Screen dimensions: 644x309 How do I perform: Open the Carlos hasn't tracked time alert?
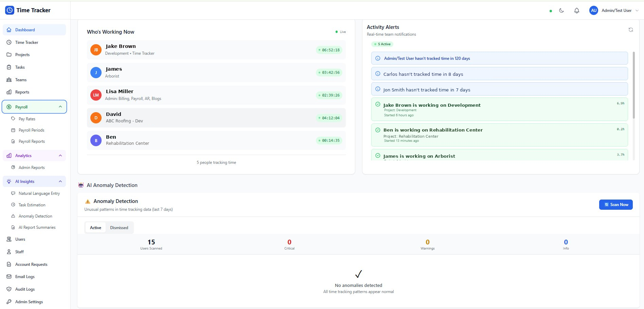point(499,74)
